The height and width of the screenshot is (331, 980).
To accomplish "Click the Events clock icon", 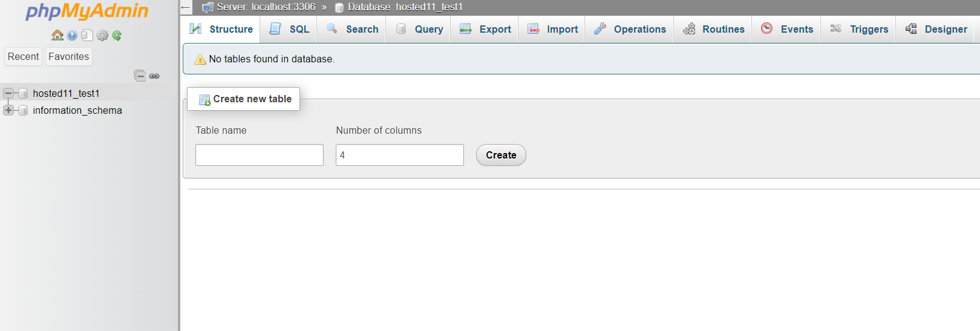I will (x=766, y=28).
